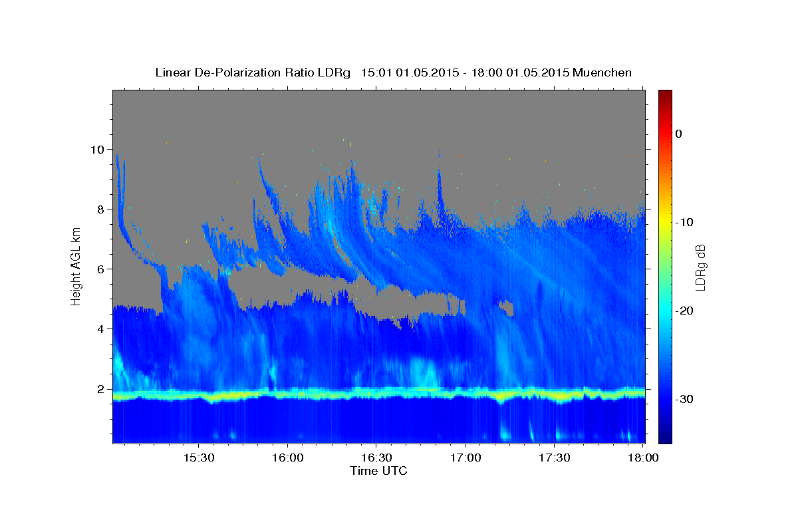Image resolution: width=798 pixels, height=532 pixels.
Task: Click the colorbar value -10
Action: pyautogui.click(x=685, y=222)
